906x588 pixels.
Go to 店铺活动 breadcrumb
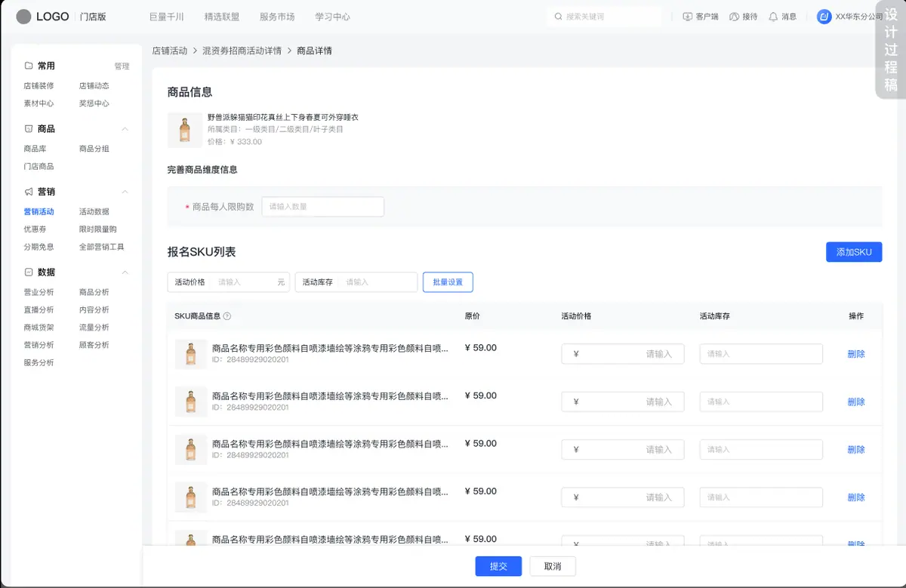click(170, 51)
